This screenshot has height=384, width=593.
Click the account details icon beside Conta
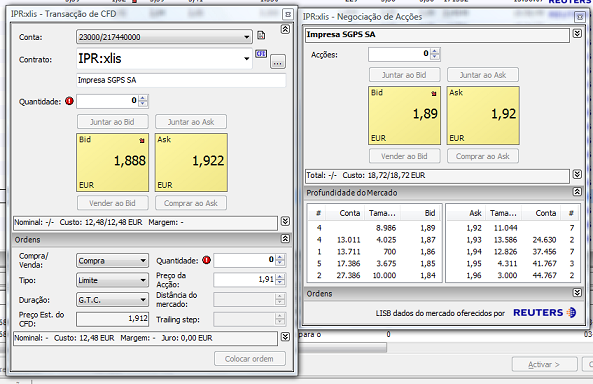tap(261, 36)
